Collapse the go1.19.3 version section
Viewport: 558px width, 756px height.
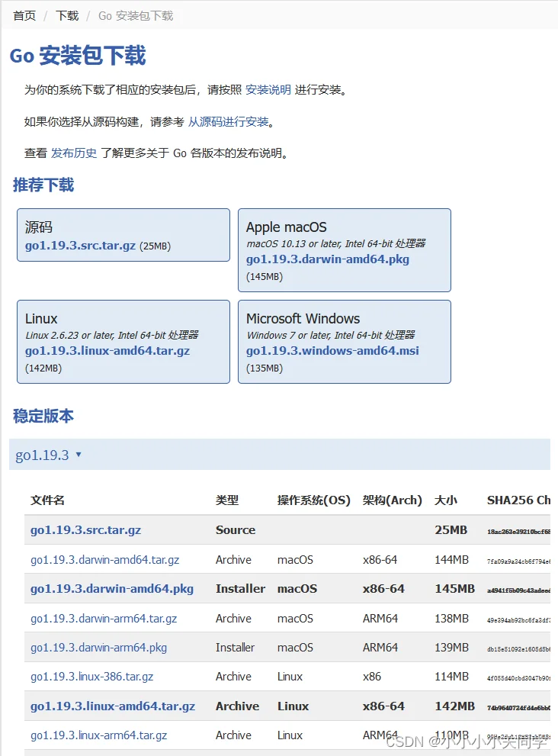click(48, 455)
